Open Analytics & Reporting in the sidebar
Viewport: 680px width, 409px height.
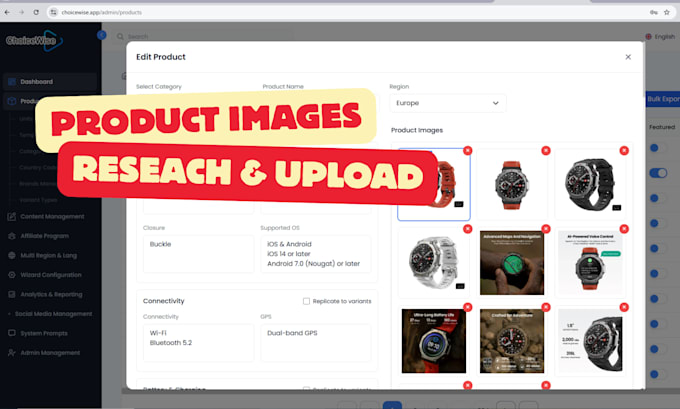50,294
